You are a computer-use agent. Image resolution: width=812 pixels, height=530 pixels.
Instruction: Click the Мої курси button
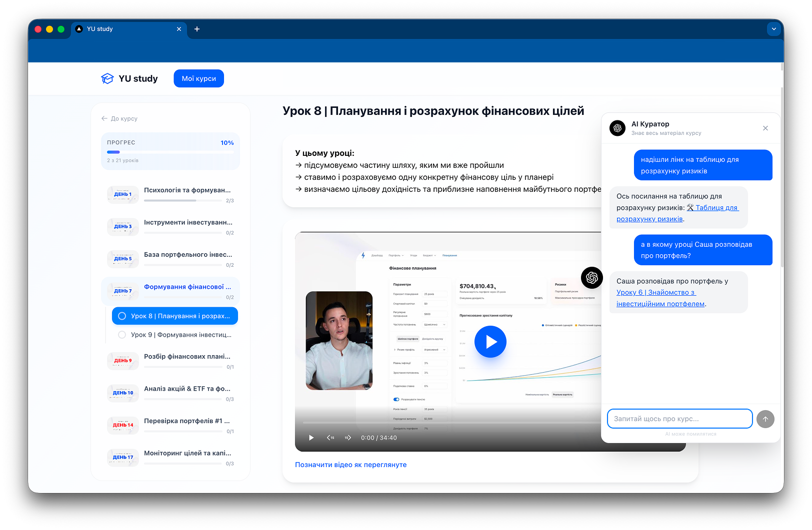coord(198,78)
